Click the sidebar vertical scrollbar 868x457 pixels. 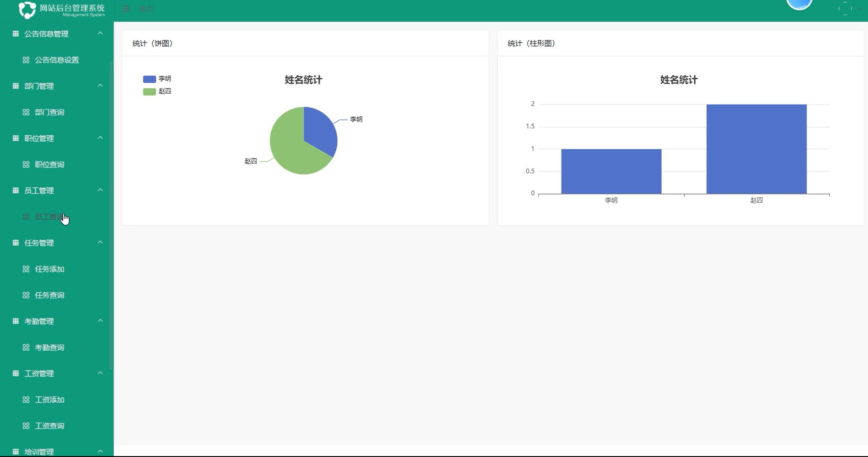(x=111, y=215)
